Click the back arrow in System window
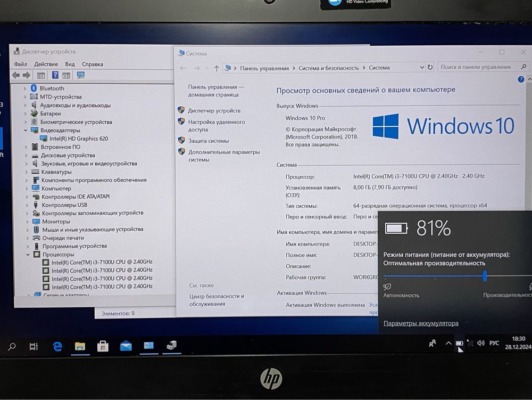The image size is (532, 400). point(183,68)
